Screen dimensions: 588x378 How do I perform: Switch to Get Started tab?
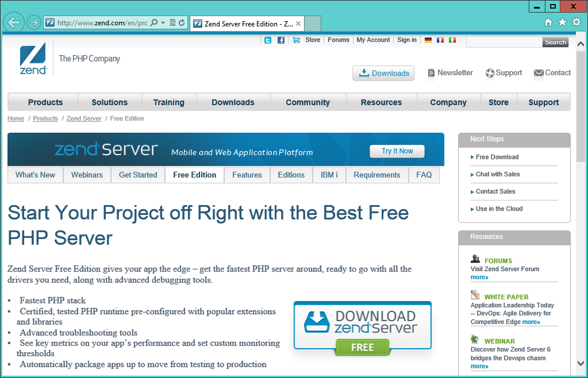[x=138, y=175]
